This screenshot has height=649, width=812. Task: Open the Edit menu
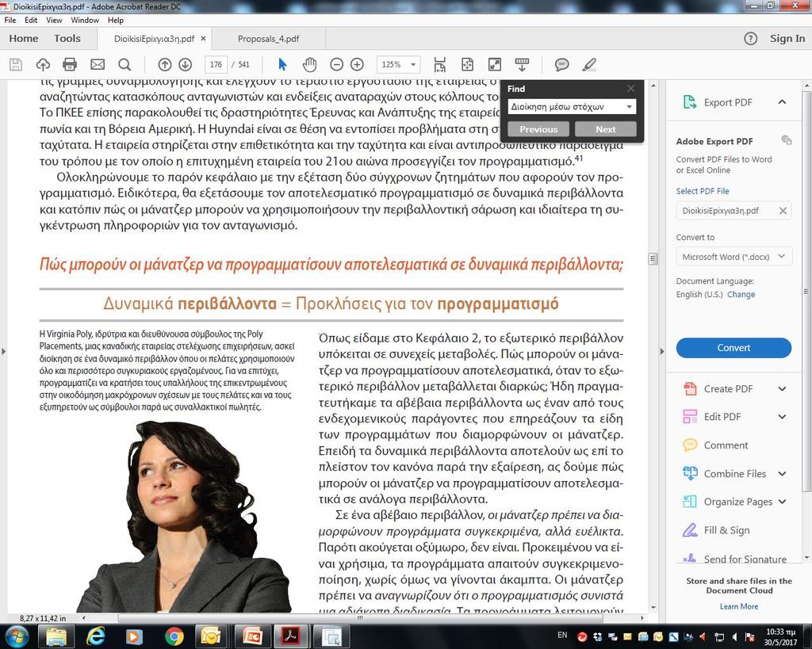[31, 20]
